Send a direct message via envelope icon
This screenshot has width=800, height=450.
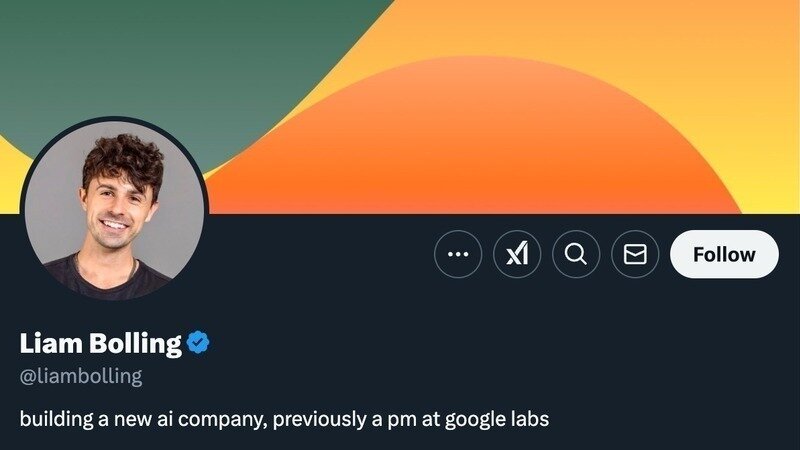pyautogui.click(x=635, y=255)
